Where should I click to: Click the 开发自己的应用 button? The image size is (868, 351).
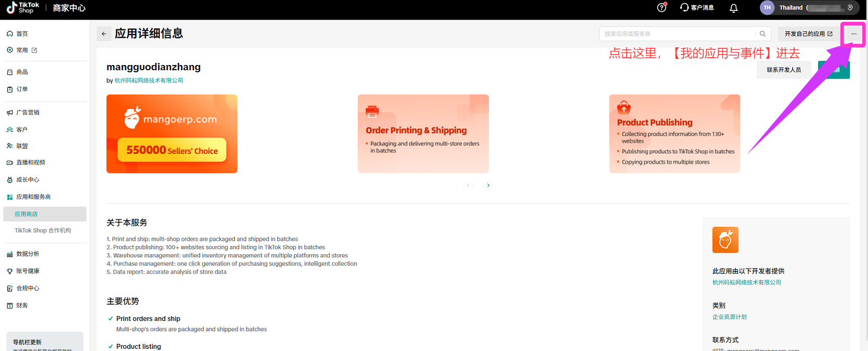(808, 34)
